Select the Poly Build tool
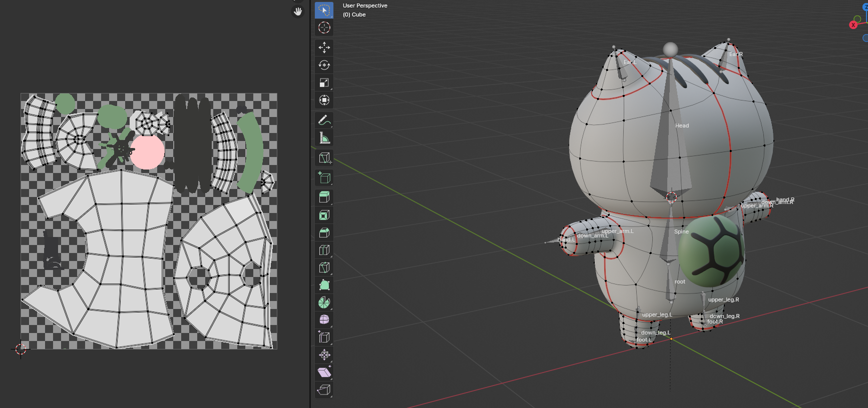The width and height of the screenshot is (868, 408). tap(324, 285)
